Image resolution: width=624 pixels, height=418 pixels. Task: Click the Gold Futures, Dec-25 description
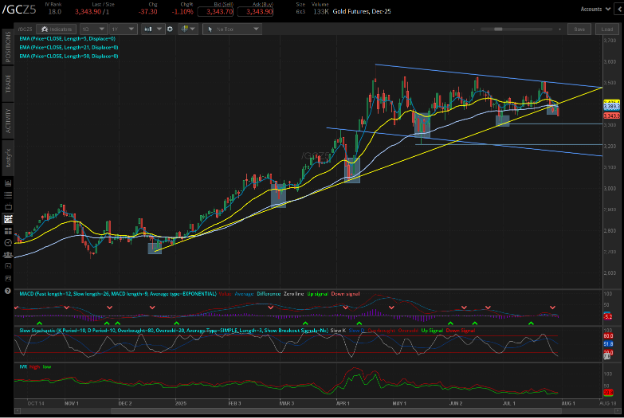pos(362,12)
